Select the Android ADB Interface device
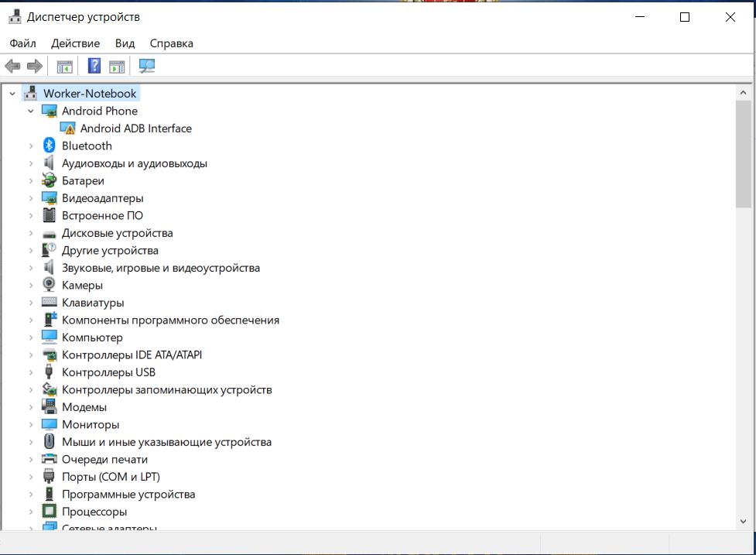 (x=136, y=128)
